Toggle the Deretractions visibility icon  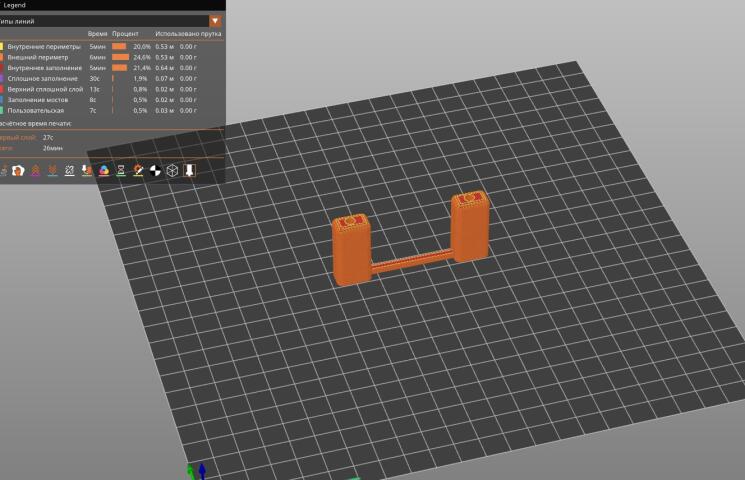click(x=53, y=170)
